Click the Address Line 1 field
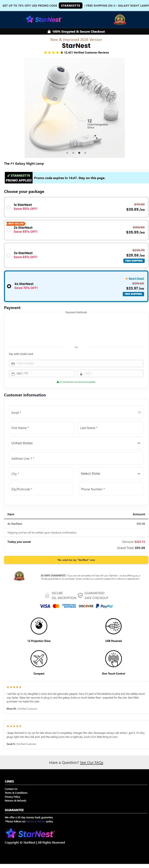The image size is (149, 868). pyautogui.click(x=76, y=458)
